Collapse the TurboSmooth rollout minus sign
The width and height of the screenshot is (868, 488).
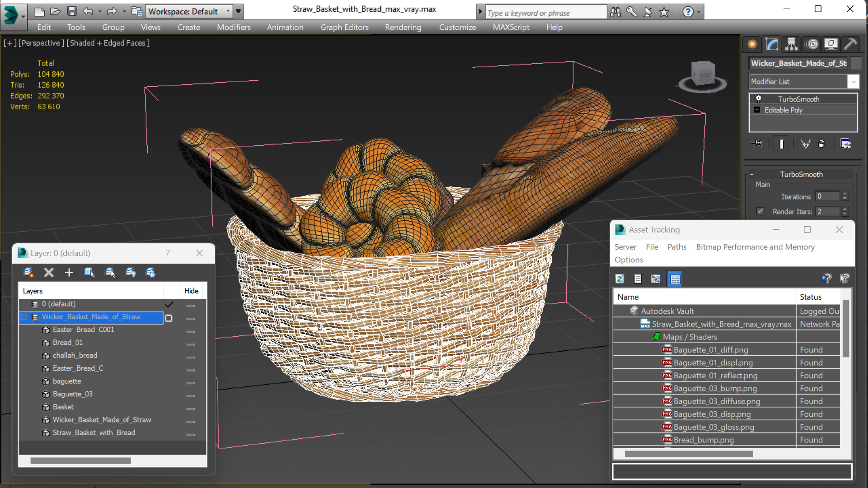coord(752,174)
